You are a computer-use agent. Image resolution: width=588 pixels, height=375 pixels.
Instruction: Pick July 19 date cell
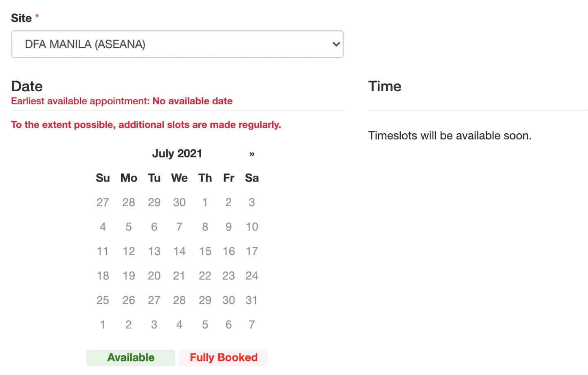click(128, 276)
